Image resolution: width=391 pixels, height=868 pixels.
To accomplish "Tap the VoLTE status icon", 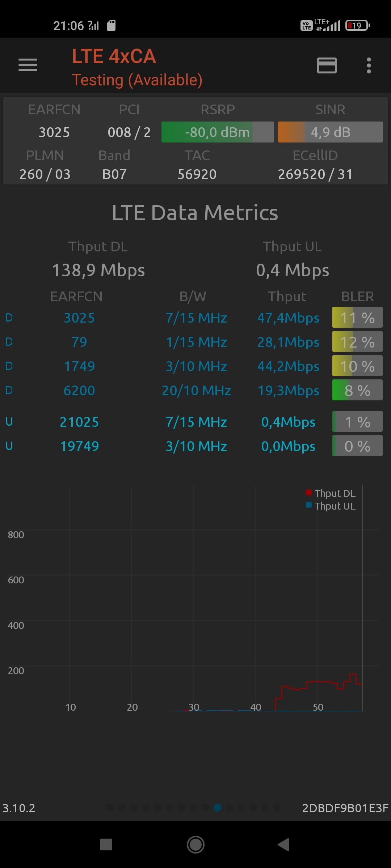I will click(306, 26).
